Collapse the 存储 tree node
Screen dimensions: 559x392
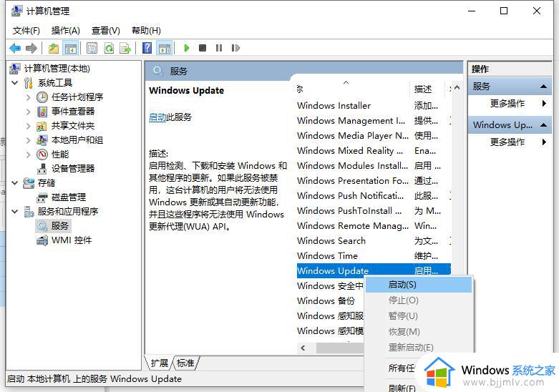click(15, 183)
